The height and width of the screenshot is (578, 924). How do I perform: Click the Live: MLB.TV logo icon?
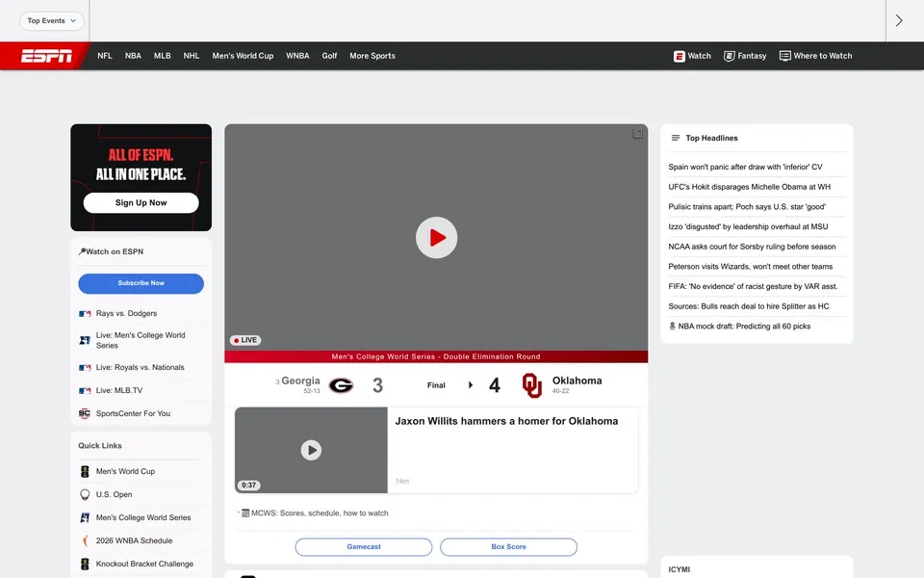point(85,390)
